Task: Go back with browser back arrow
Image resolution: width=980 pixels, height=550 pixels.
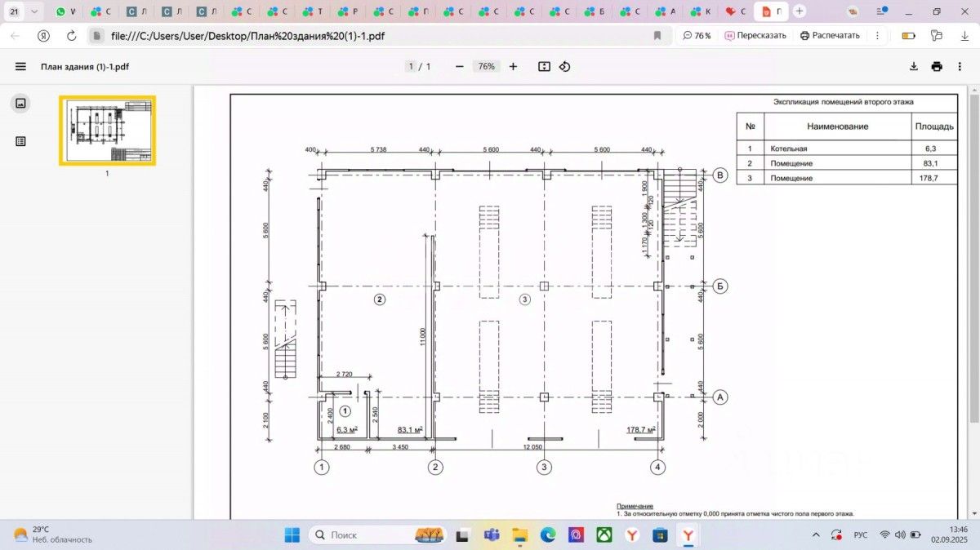Action: pyautogui.click(x=15, y=36)
